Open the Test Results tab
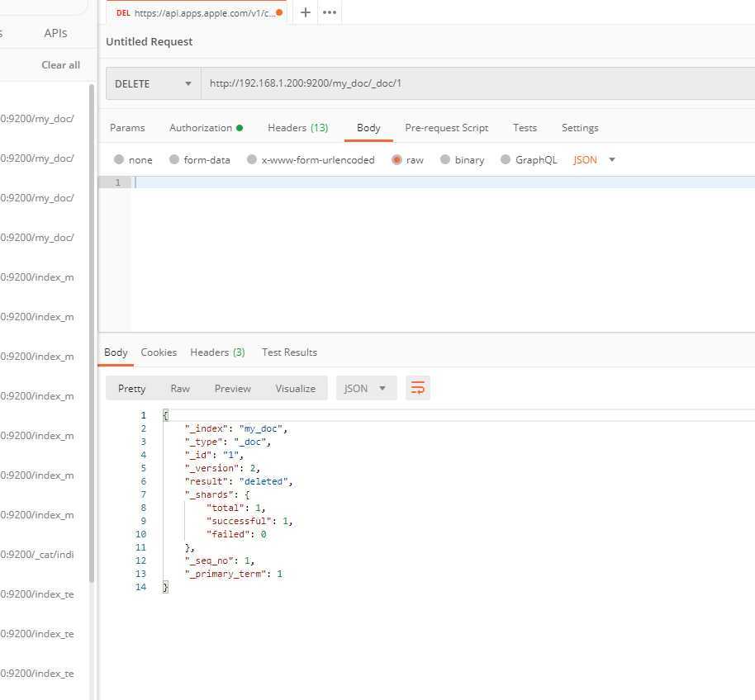755x700 pixels. pyautogui.click(x=289, y=352)
